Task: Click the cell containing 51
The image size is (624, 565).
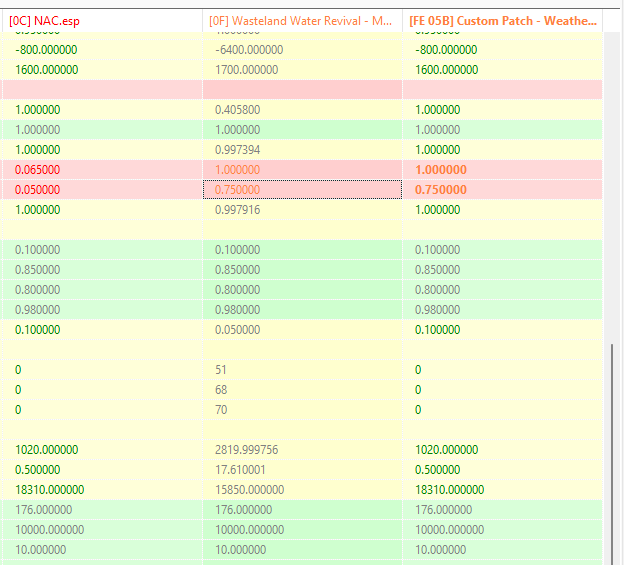Action: pyautogui.click(x=302, y=370)
